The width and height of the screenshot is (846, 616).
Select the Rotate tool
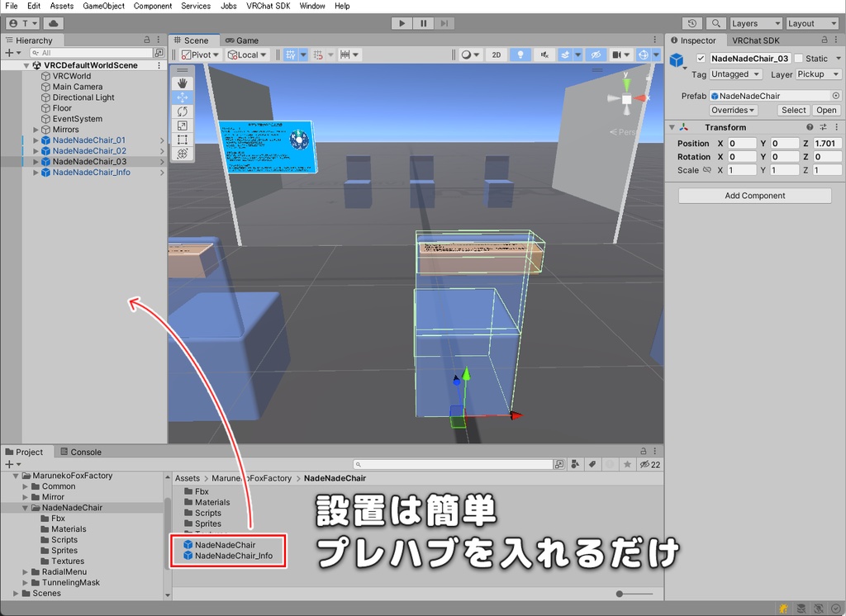point(183,111)
